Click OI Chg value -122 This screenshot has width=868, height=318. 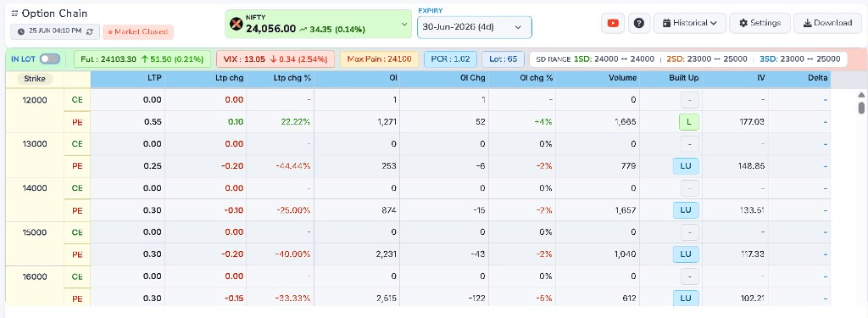click(476, 298)
